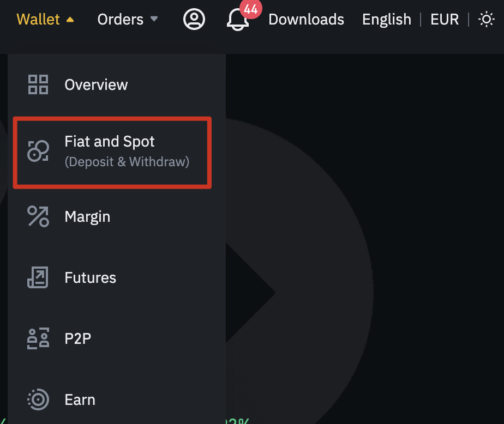
Task: Expand the Orders dropdown
Action: pos(120,20)
